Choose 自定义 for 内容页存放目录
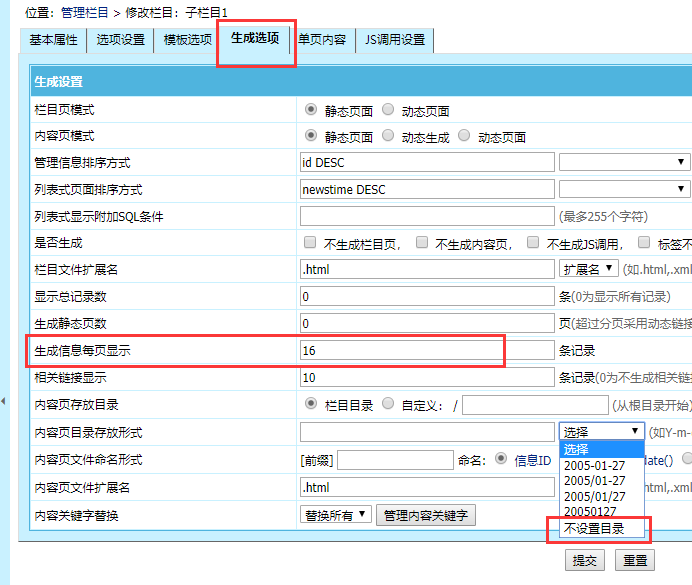The width and height of the screenshot is (692, 585). tap(389, 404)
